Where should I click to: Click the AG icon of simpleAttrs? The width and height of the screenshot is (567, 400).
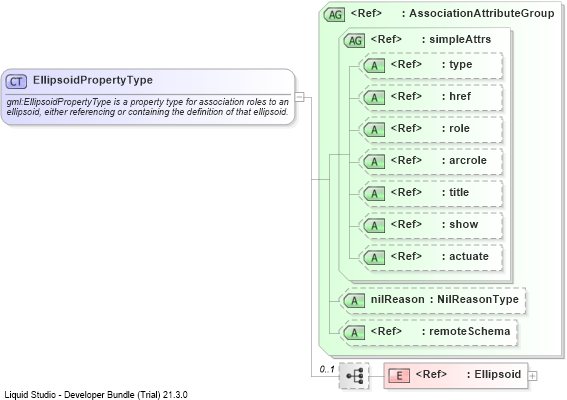click(354, 40)
